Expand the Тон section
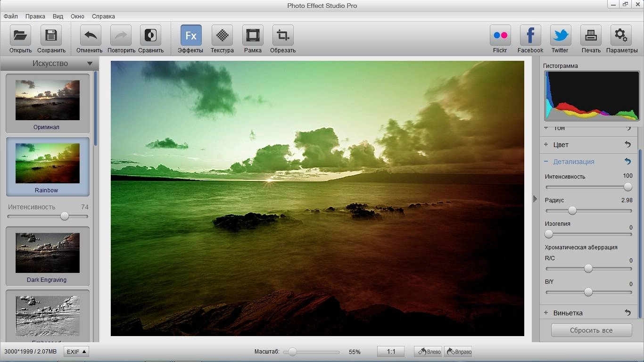644x362 pixels. [x=546, y=128]
